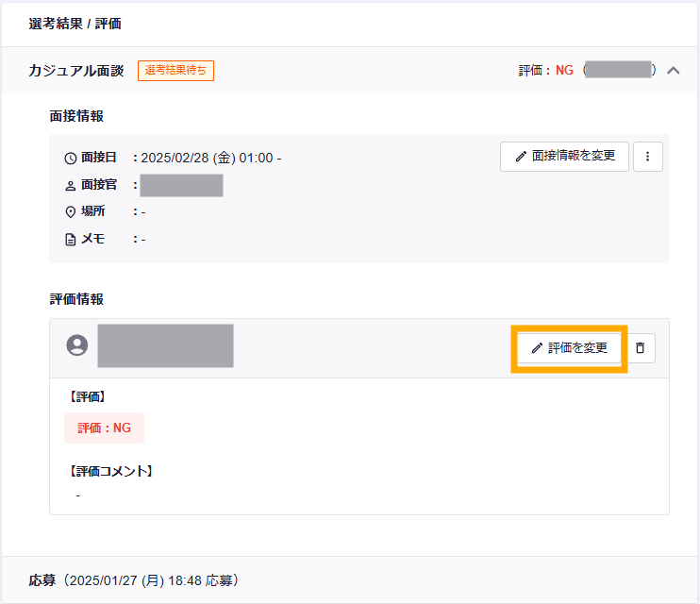Viewport: 700px width, 604px height.
Task: Click the 評価：NG summary in header
Action: 546,71
